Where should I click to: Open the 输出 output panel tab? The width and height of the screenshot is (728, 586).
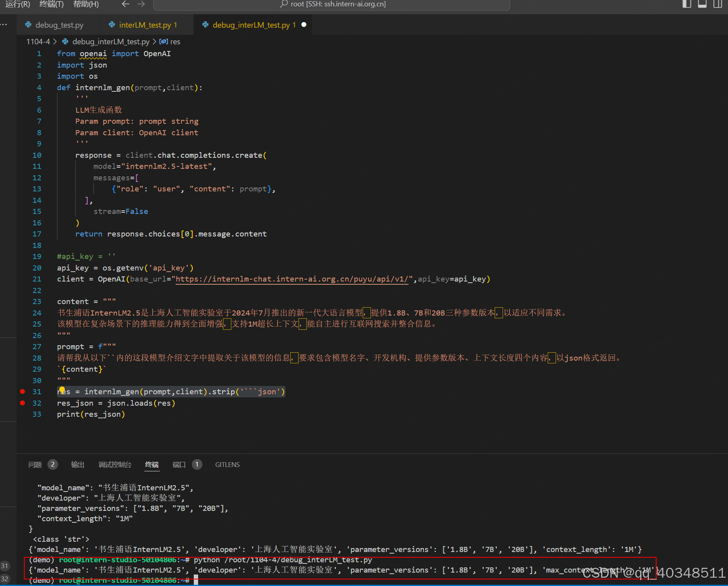78,465
